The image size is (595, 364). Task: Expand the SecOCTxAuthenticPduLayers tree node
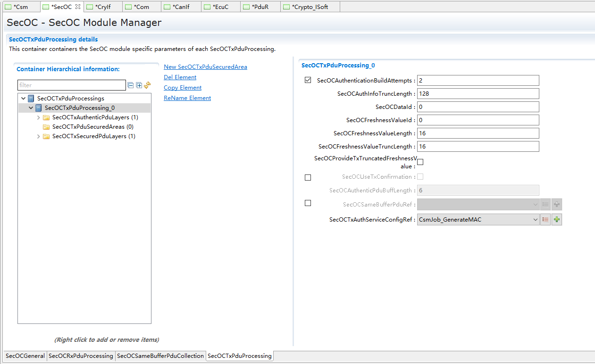(x=39, y=117)
